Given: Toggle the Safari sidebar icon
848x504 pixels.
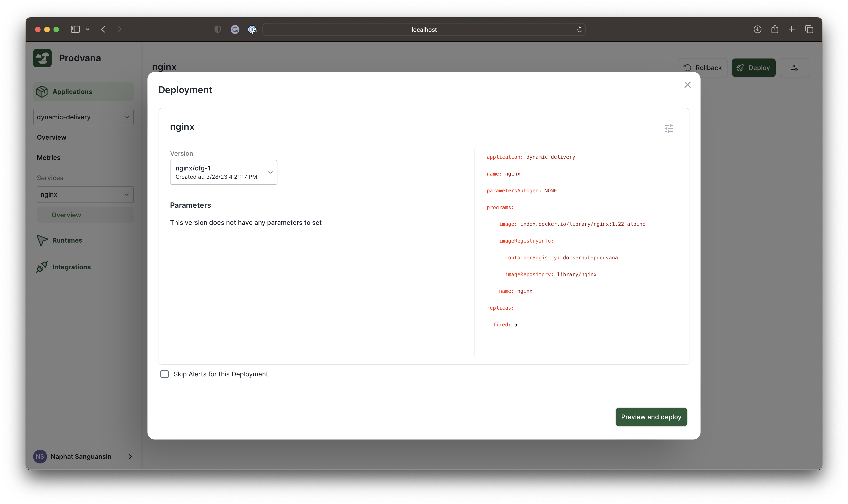Looking at the screenshot, I should (x=75, y=29).
